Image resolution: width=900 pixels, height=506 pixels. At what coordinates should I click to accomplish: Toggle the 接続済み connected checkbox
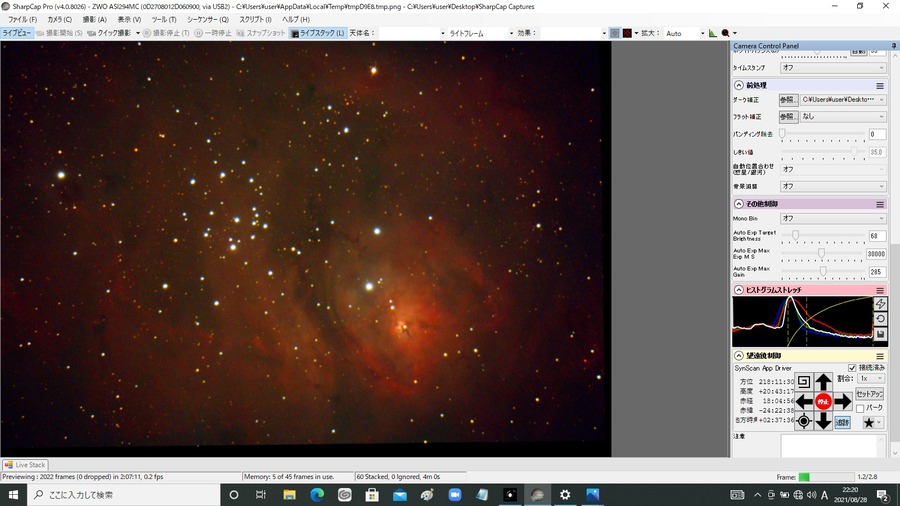point(852,368)
